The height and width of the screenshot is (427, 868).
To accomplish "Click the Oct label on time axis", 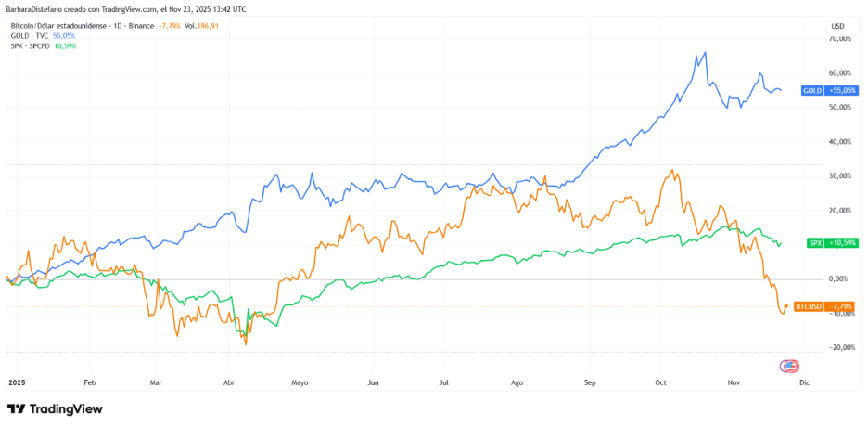I will (660, 382).
